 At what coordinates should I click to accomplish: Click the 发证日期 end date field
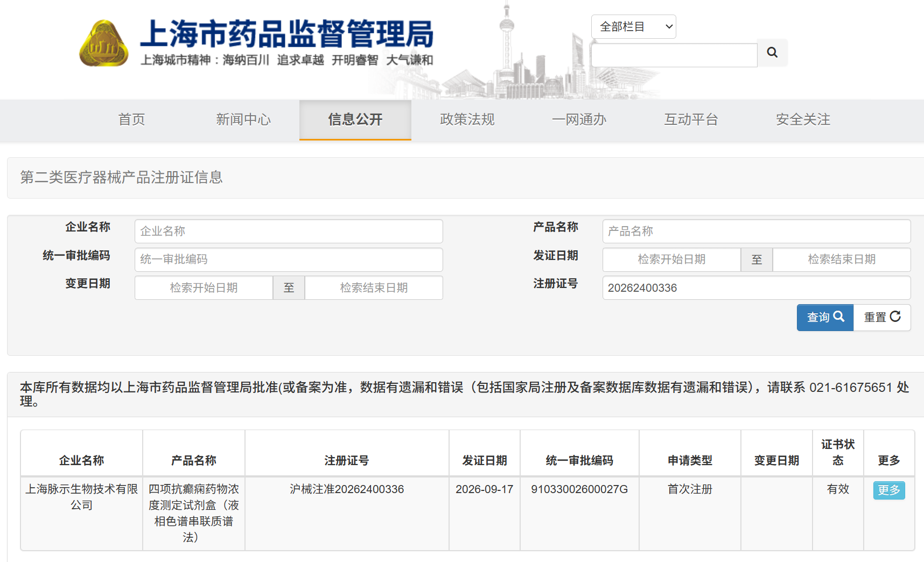click(x=842, y=259)
